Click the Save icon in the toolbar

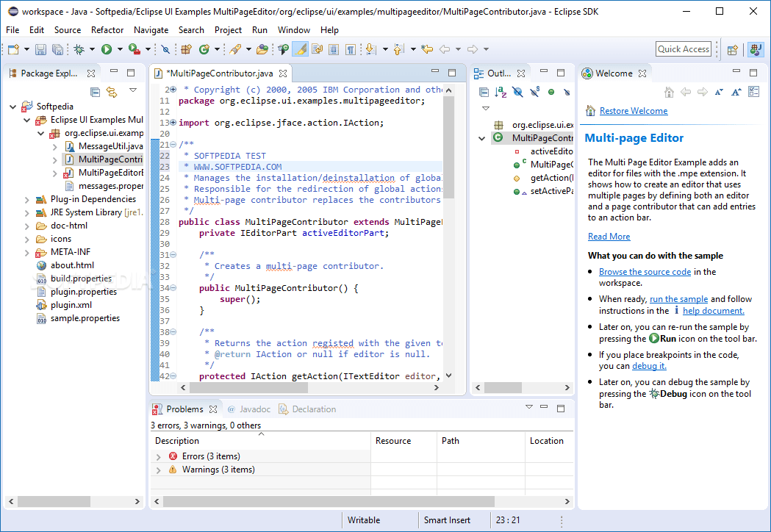point(40,49)
